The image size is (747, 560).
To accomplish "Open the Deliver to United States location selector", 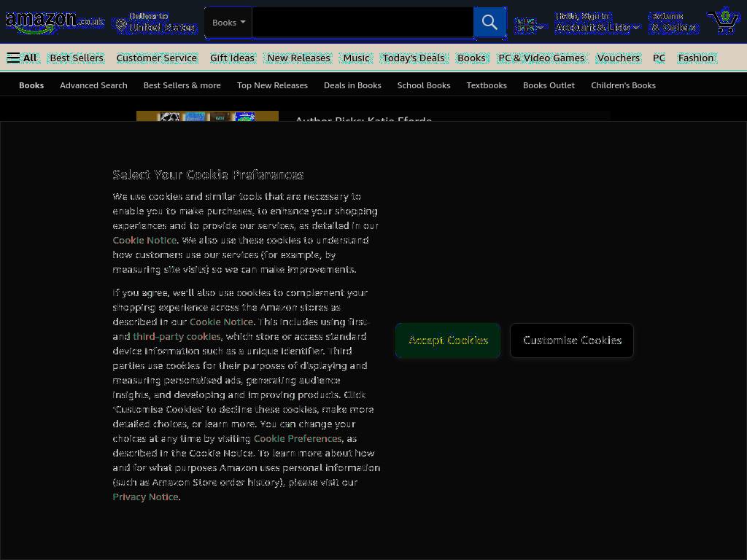I will pyautogui.click(x=156, y=23).
